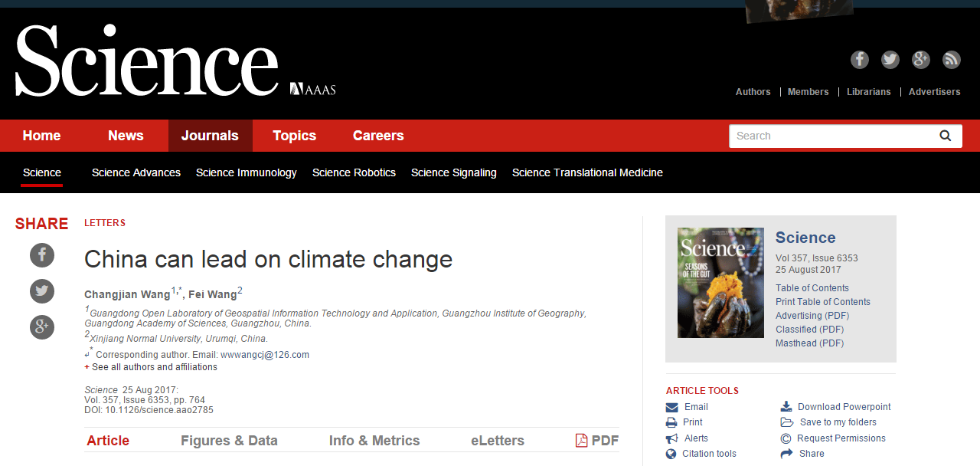Screen dimensions: 980x466
Task: Click the email address wwwangcj@126.com
Action: (265, 355)
